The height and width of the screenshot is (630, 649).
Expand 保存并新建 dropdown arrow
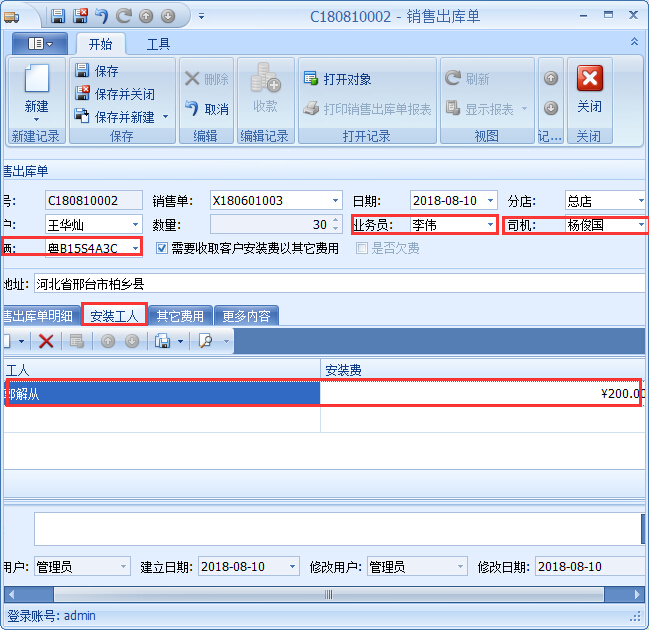point(166,117)
